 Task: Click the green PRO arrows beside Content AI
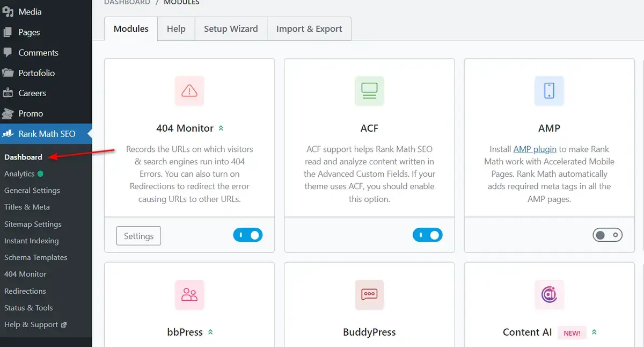[x=594, y=332]
